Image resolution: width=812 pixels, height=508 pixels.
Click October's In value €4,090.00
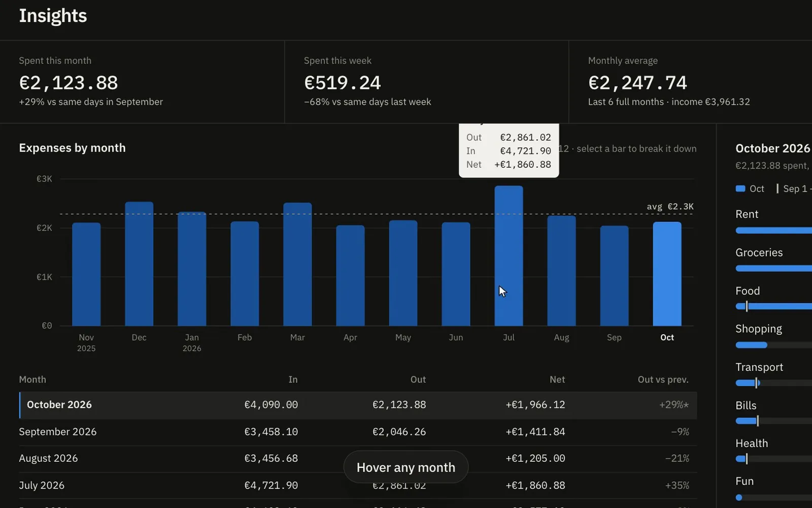pyautogui.click(x=271, y=405)
